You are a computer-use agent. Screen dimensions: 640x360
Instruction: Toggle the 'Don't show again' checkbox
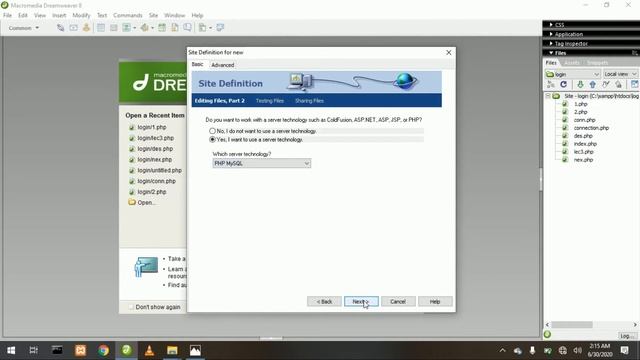[x=131, y=307]
